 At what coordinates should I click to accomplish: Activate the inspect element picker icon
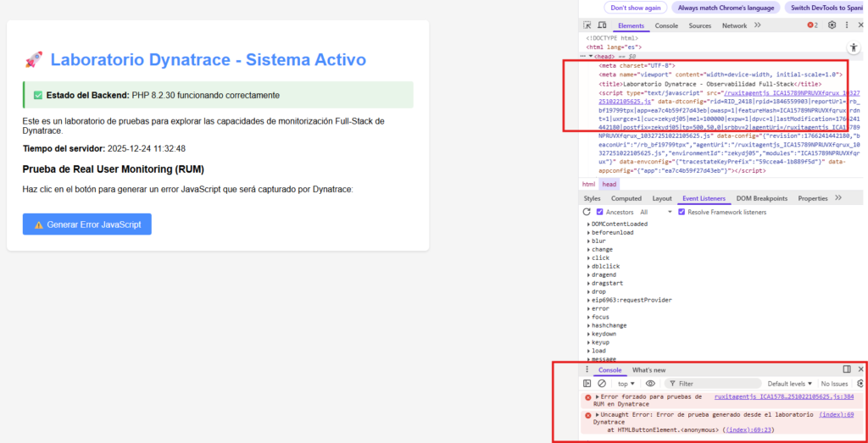click(x=588, y=25)
